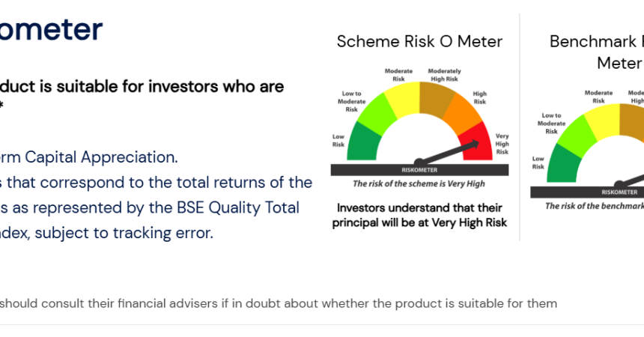Click the "suitable for investors who are" heading

(x=142, y=86)
